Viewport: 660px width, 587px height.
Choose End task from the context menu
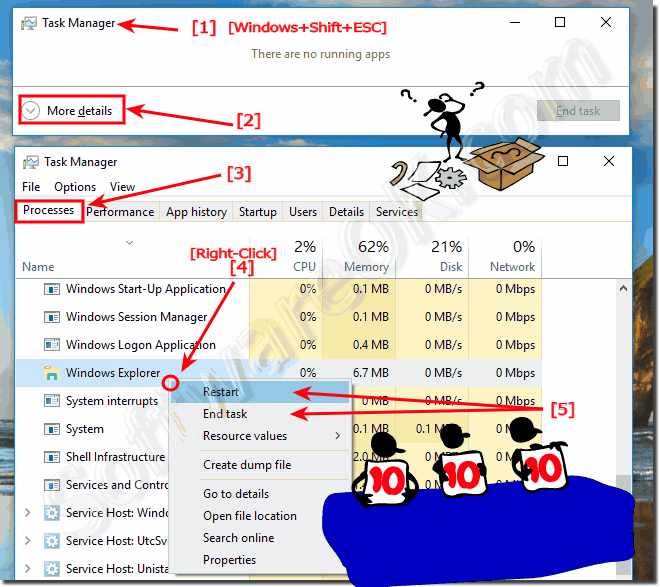pos(261,414)
